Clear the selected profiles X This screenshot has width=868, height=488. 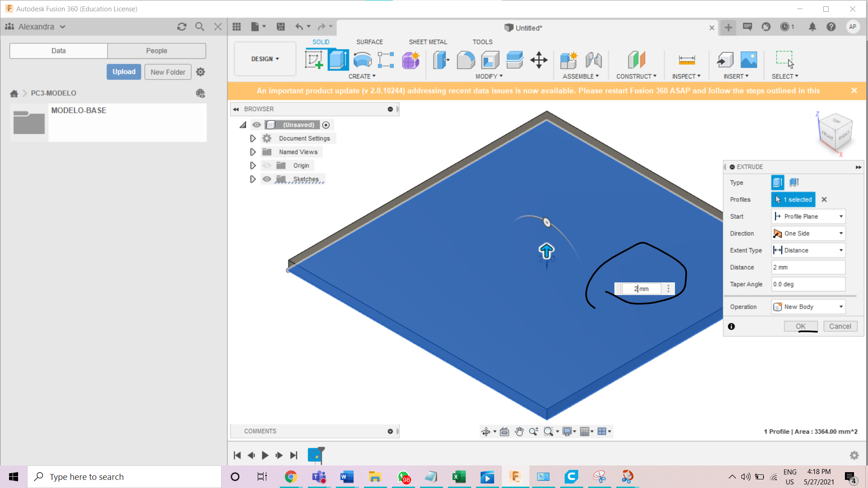click(824, 199)
